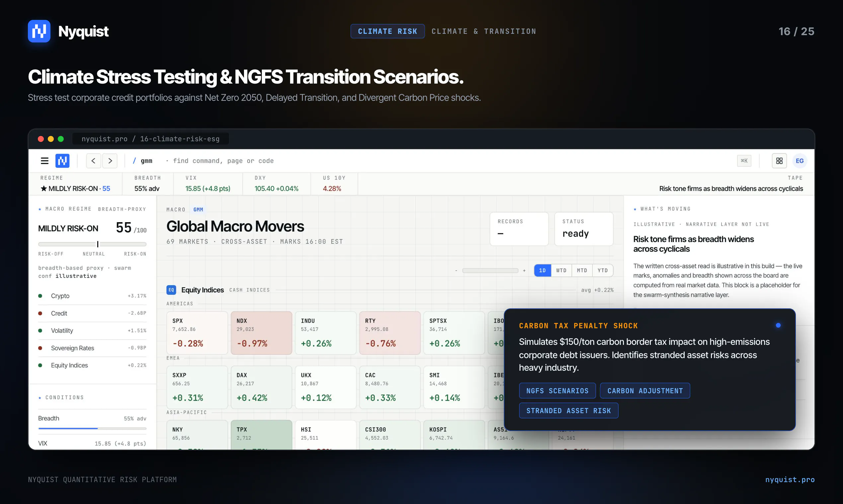Open the hamburger menu icon

[x=44, y=160]
